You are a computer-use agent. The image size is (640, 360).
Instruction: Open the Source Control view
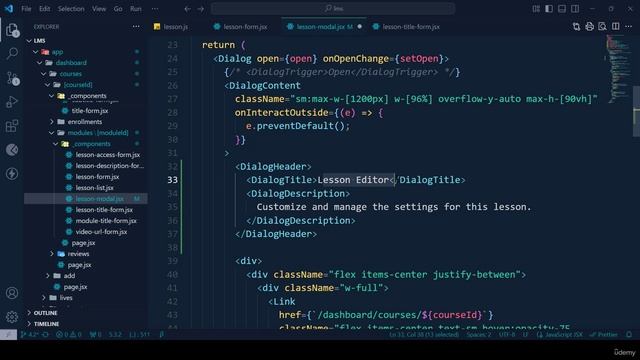click(12, 78)
